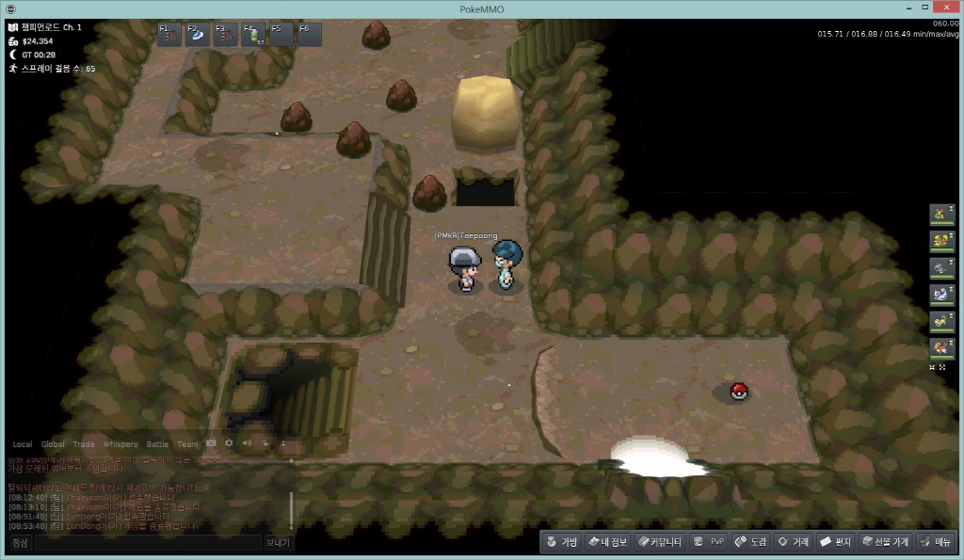Open chat settings gear icon
Viewport: 964px width, 560px height.
(229, 443)
